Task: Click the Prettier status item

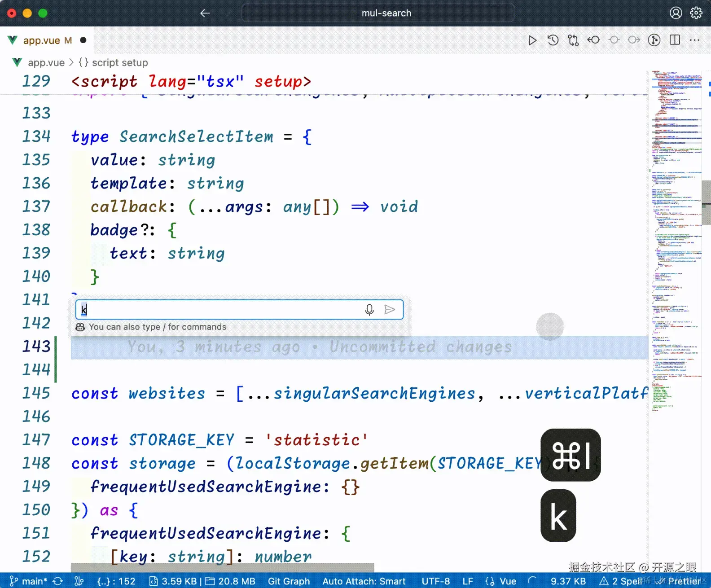Action: (679, 581)
